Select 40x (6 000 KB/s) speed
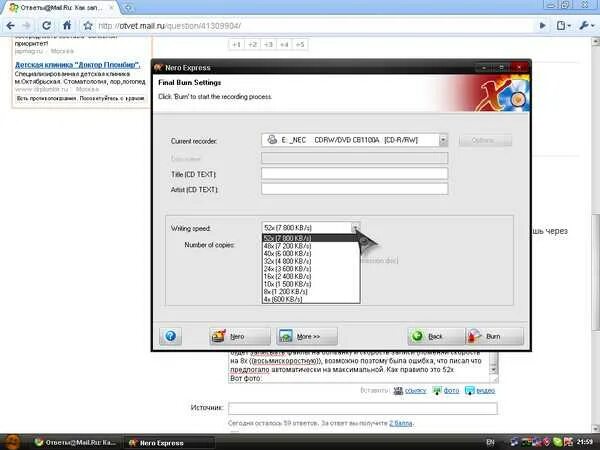 311,254
